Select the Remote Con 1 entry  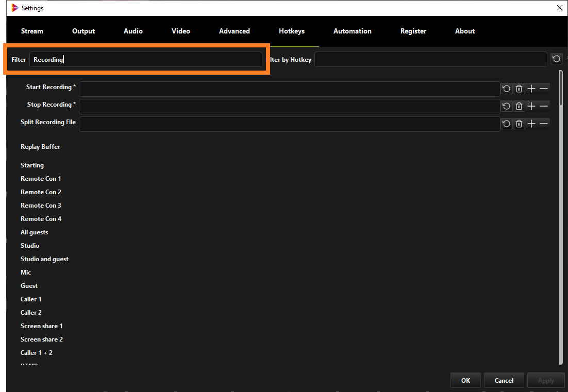click(41, 178)
